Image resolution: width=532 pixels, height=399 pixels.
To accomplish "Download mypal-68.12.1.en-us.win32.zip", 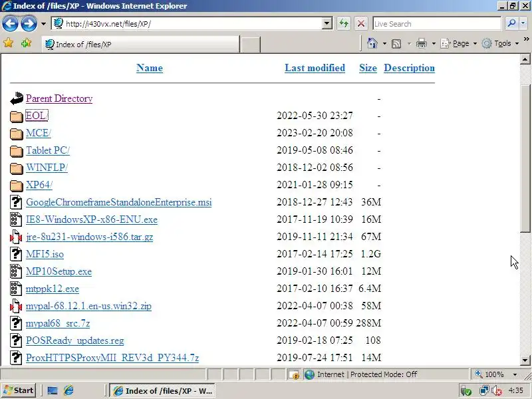I will (x=88, y=306).
